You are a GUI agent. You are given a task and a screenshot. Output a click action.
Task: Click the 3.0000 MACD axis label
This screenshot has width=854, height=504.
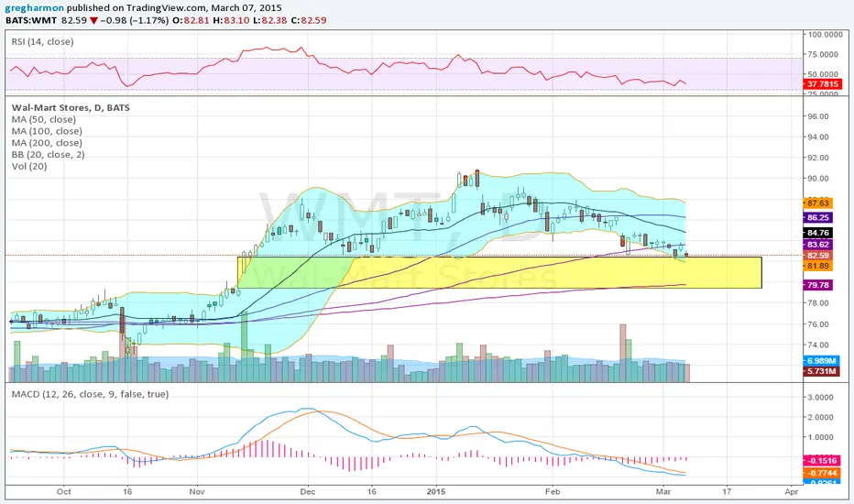pyautogui.click(x=821, y=397)
